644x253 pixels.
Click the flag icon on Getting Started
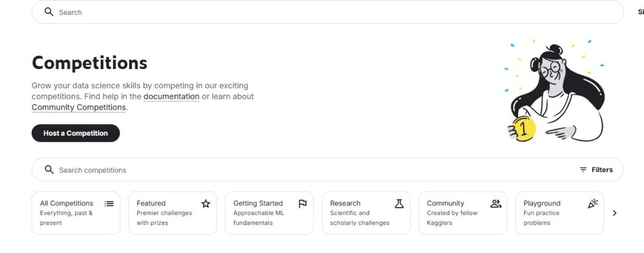point(302,204)
